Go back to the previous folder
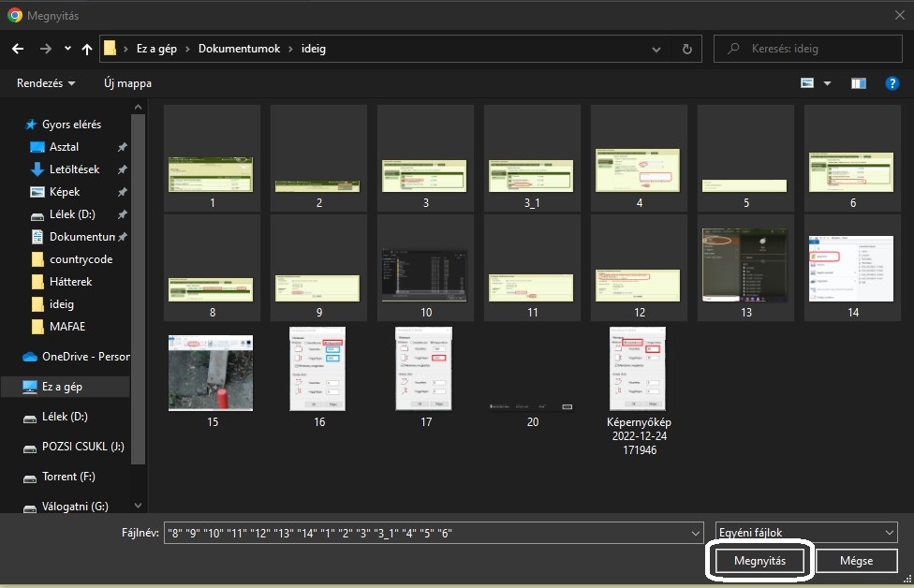 pyautogui.click(x=18, y=49)
